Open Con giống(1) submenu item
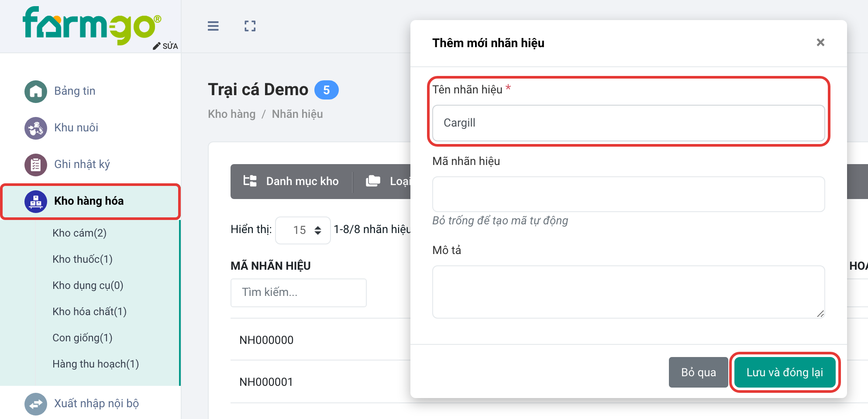 coord(83,338)
